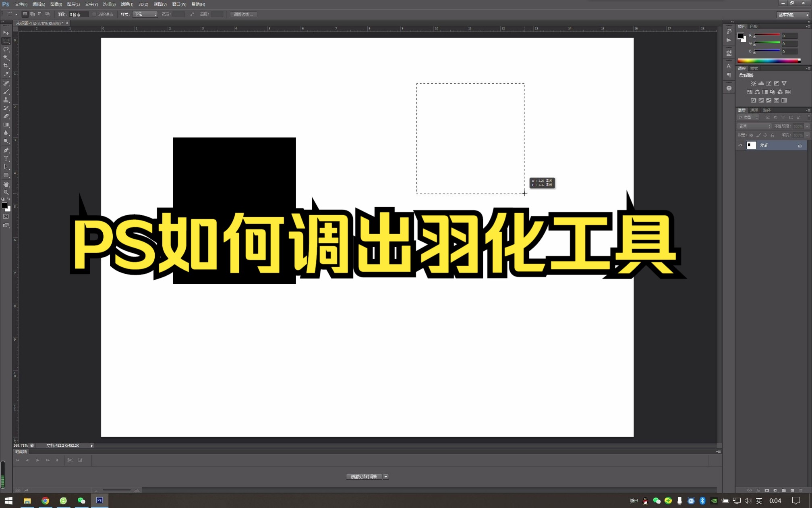Click the 创建视频时间轴 button in timeline
The width and height of the screenshot is (812, 508).
point(364,476)
